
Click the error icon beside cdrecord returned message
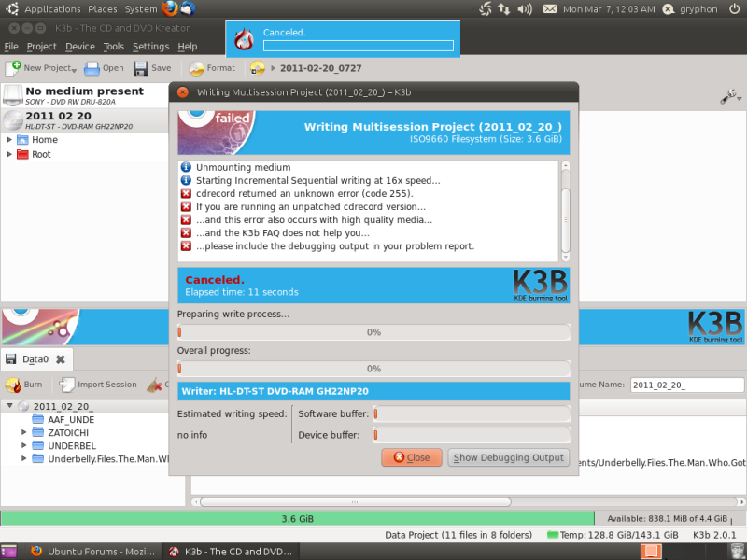coord(186,194)
